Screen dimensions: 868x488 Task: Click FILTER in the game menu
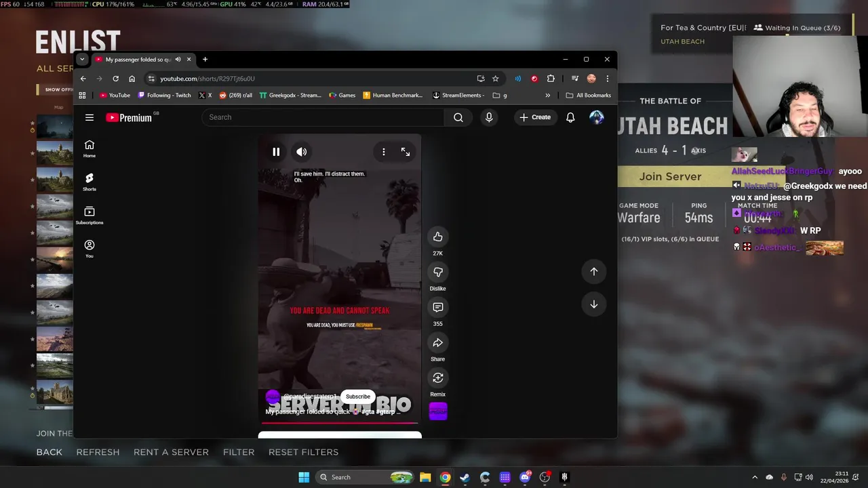click(x=239, y=452)
